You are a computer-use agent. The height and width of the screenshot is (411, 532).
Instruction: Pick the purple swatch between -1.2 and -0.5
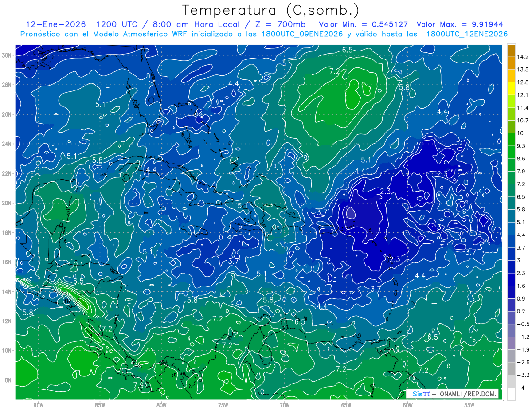511,330
